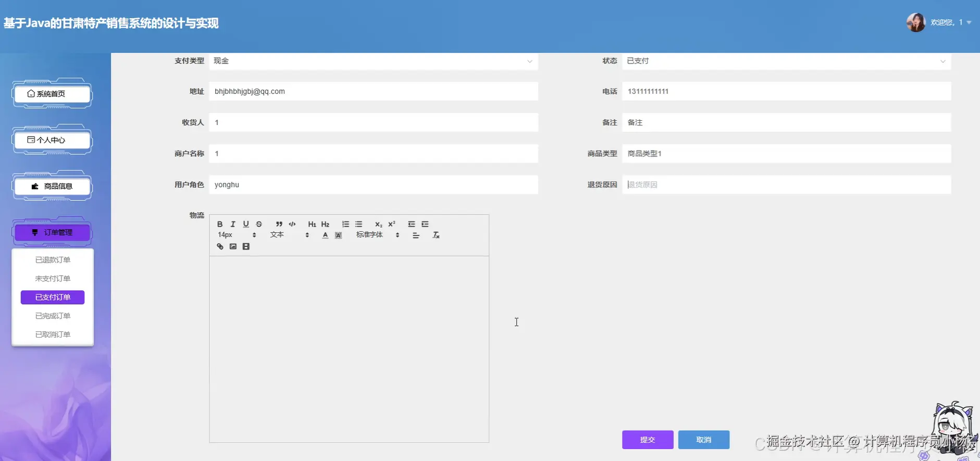Increase indent in the editor
Screen dimensions: 980x461
[425, 224]
